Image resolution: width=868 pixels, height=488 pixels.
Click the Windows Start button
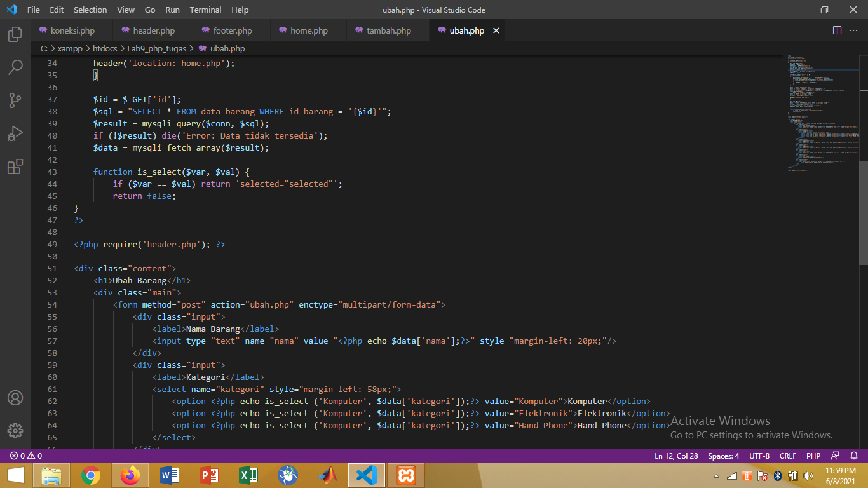(x=15, y=475)
